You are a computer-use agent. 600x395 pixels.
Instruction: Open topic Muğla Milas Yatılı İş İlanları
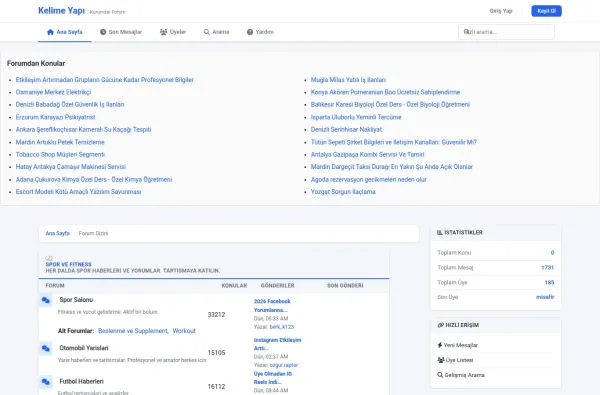(348, 80)
